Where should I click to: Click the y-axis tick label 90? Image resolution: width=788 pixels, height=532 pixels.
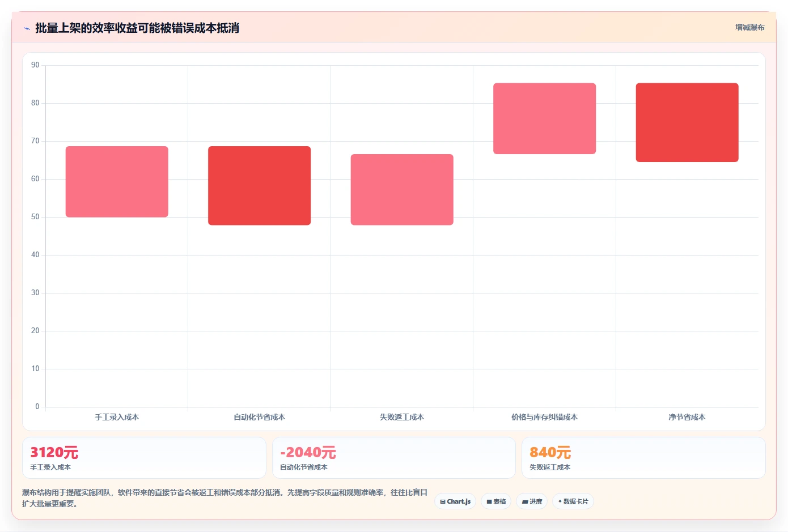pyautogui.click(x=35, y=65)
